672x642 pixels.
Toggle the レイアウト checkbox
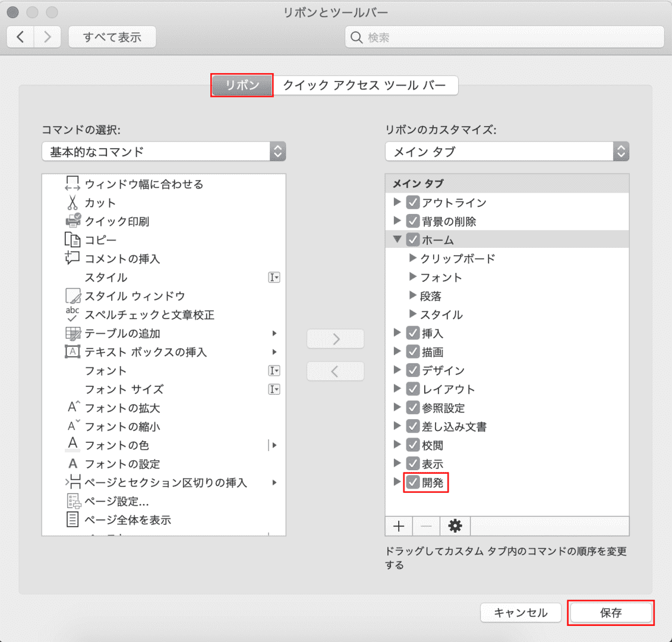(x=413, y=389)
